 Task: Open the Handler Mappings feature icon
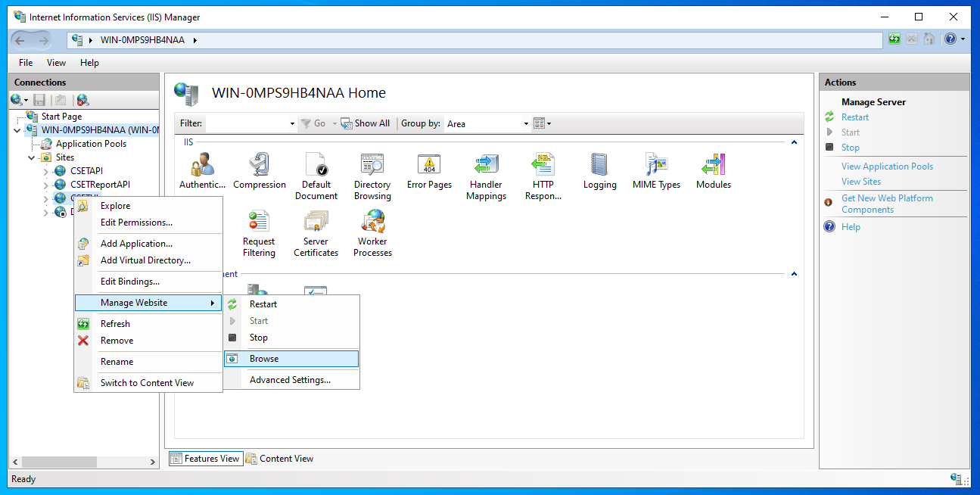pos(486,176)
